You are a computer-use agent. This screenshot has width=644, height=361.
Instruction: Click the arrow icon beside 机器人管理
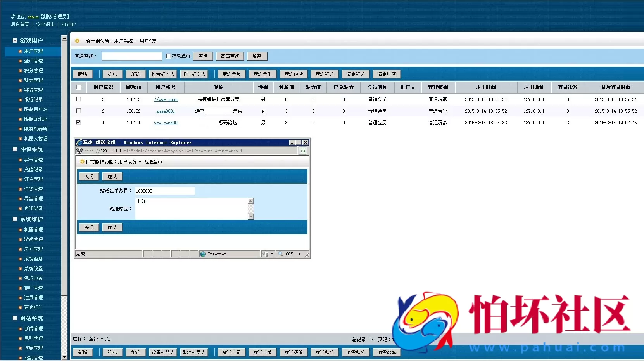(20, 139)
